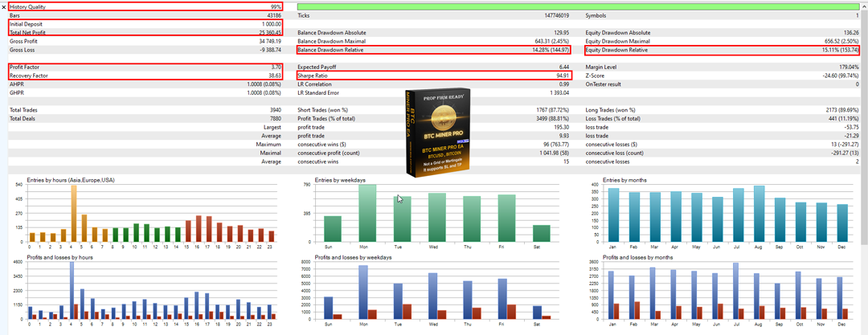Viewport: 868px width, 335px height.
Task: Click the green History Quality progress bar
Action: tap(577, 6)
